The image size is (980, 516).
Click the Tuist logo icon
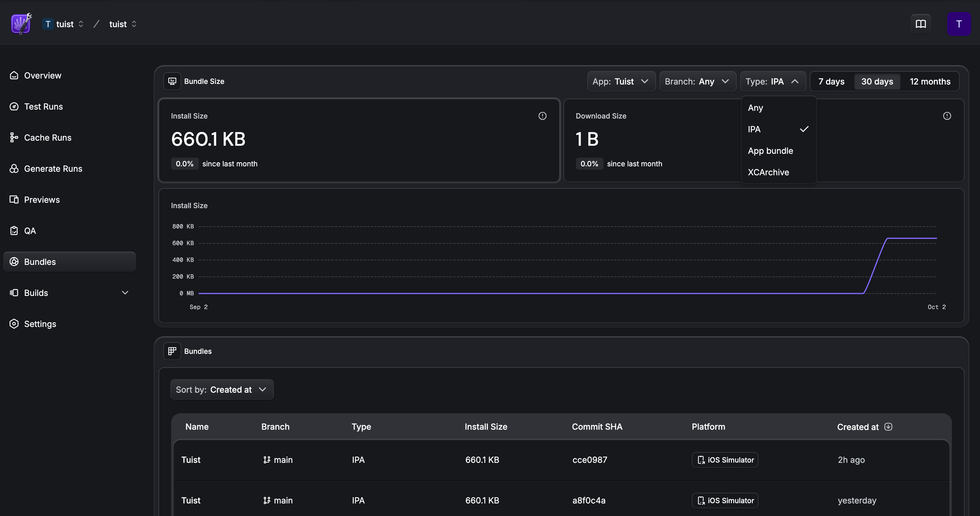tap(21, 24)
